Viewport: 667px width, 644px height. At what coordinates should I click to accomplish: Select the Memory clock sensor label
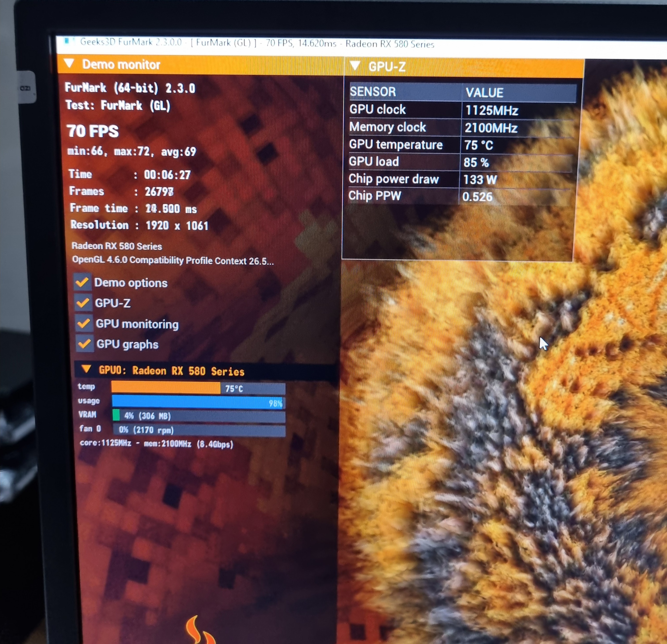(x=387, y=127)
